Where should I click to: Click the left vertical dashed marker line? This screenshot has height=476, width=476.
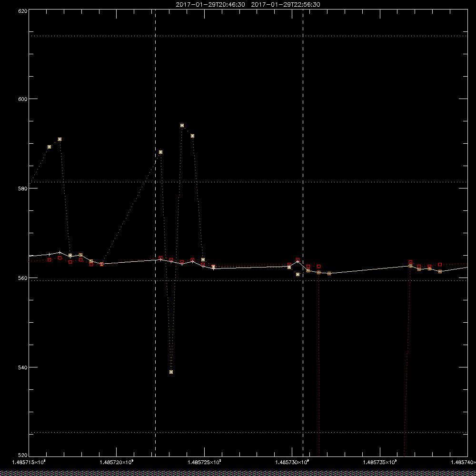click(x=156, y=233)
